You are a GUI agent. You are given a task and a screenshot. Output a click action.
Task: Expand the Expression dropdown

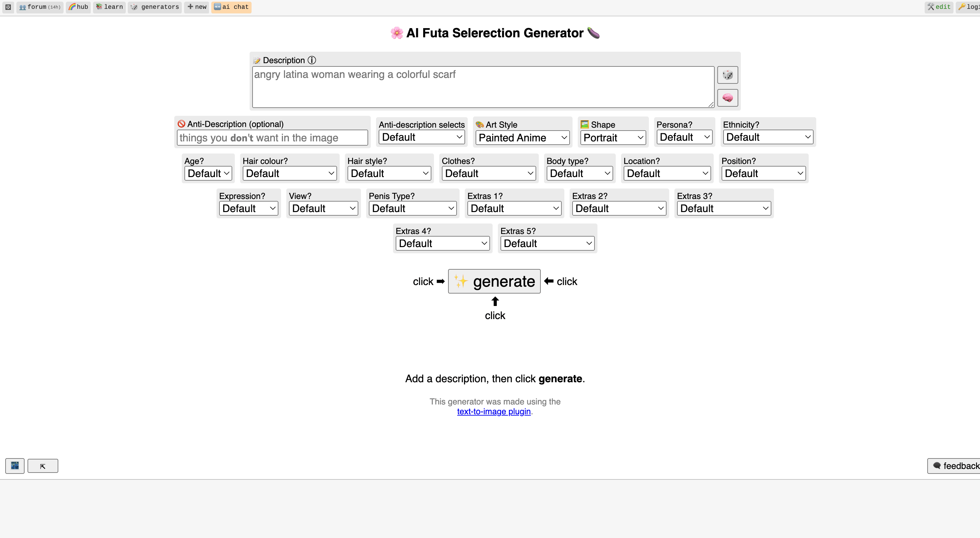[248, 208]
